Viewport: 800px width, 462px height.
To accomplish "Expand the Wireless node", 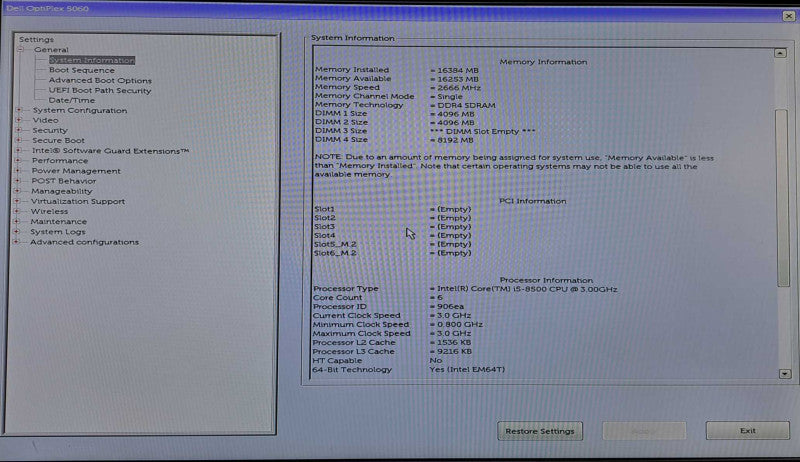I will coord(17,211).
